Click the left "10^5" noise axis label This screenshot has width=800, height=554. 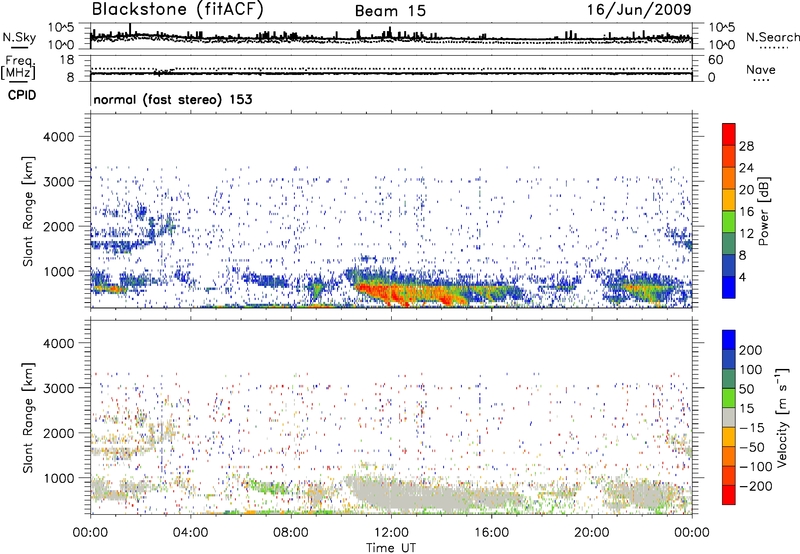coord(61,28)
